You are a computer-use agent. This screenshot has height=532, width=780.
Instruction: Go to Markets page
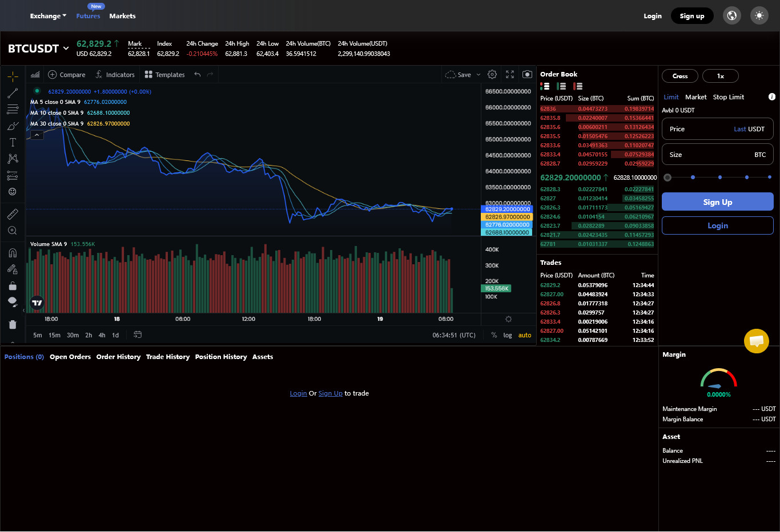click(122, 16)
